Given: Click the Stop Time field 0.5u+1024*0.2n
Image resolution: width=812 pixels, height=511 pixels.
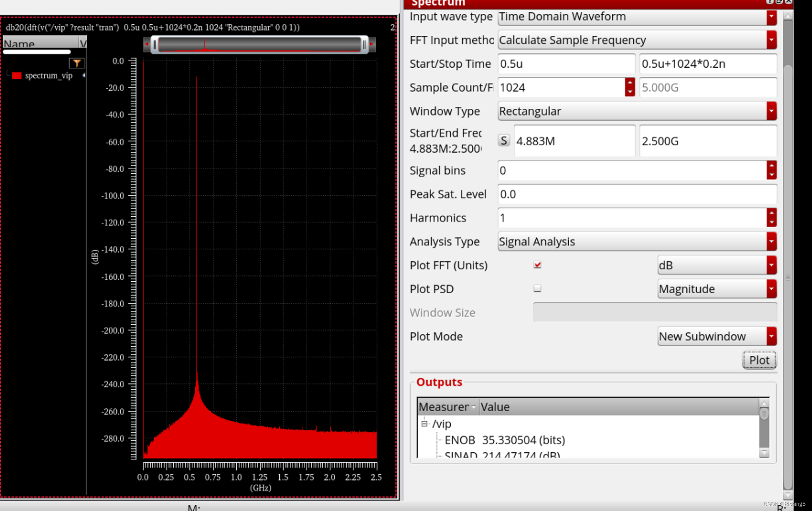Looking at the screenshot, I should coord(708,64).
